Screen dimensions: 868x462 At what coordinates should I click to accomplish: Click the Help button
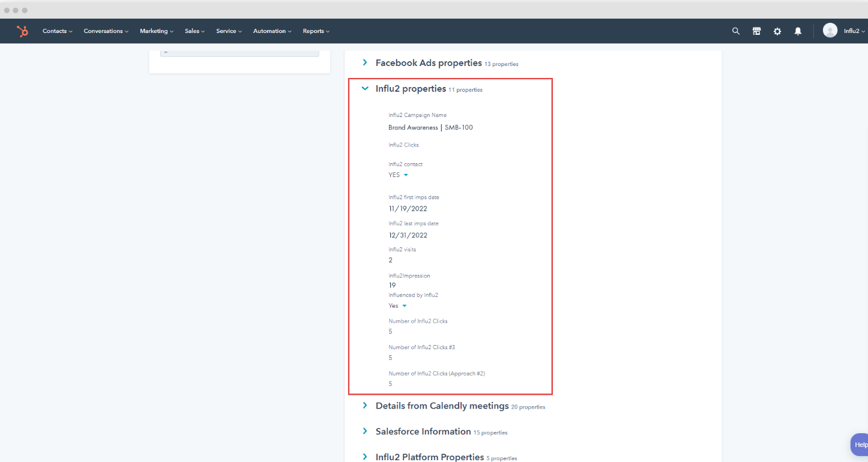click(x=860, y=445)
